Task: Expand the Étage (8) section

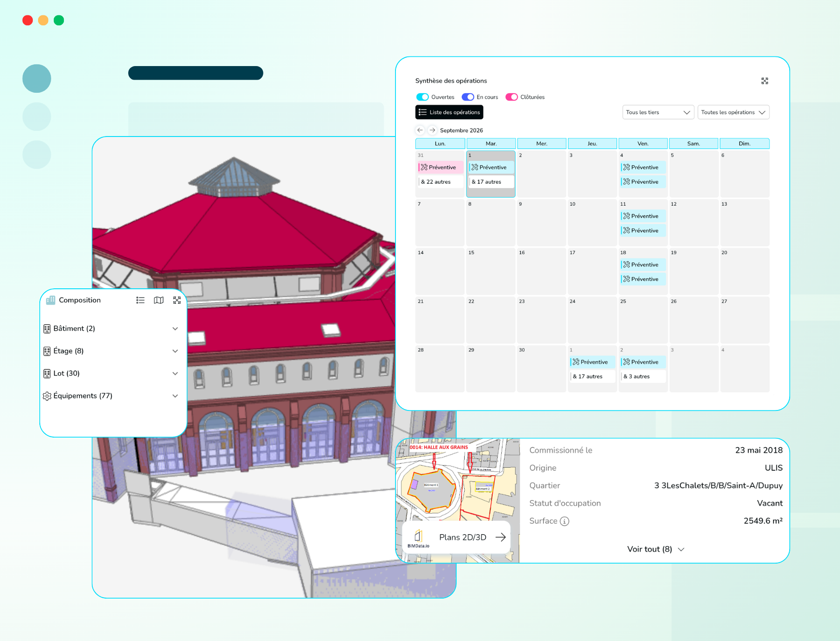Action: [175, 351]
